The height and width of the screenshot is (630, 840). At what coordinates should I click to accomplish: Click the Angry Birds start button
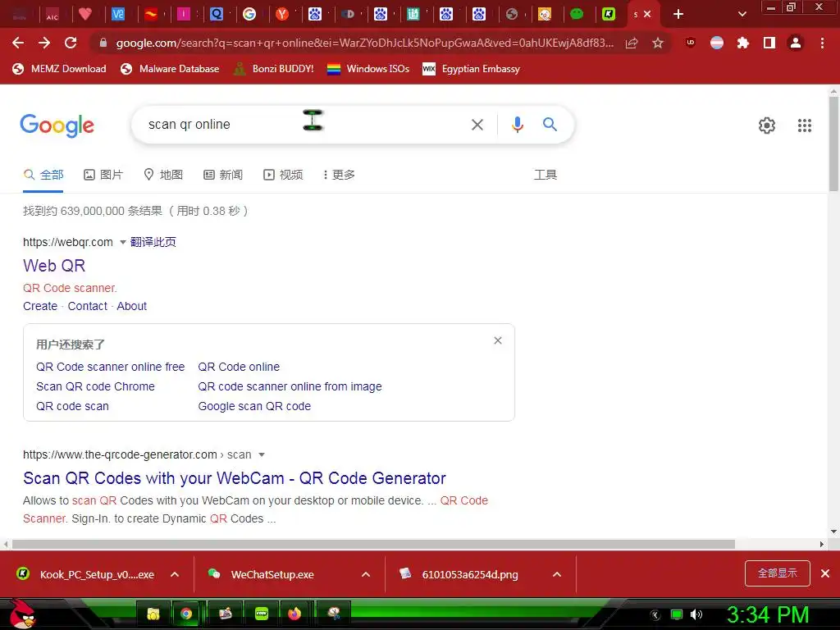coord(21,614)
